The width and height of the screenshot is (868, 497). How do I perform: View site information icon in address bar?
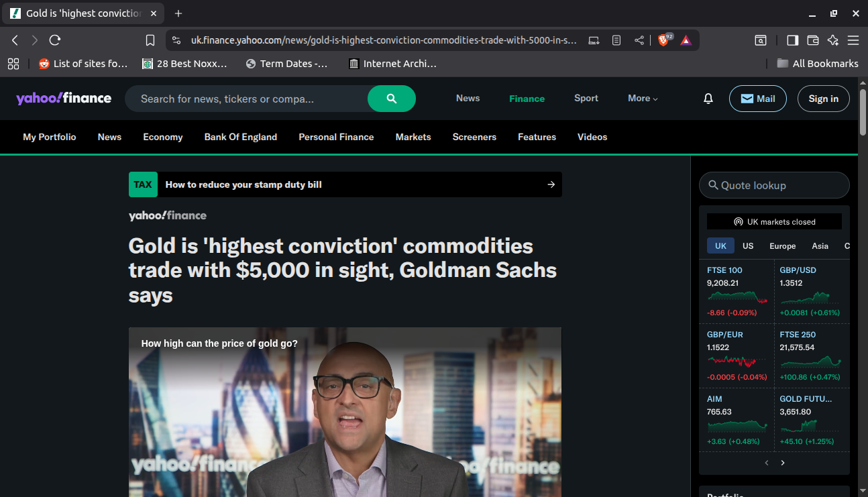[176, 40]
